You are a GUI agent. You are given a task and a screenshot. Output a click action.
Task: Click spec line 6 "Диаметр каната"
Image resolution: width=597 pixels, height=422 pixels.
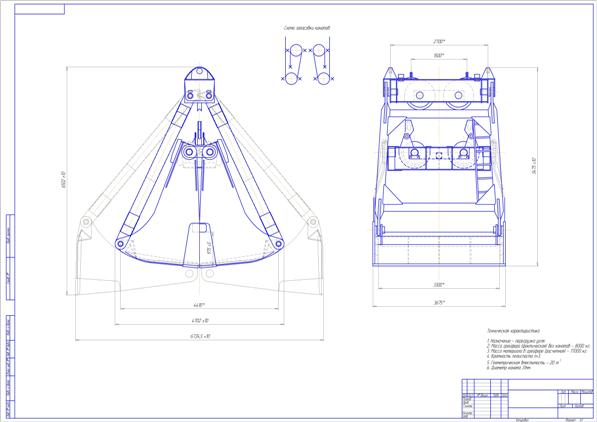pos(509,368)
